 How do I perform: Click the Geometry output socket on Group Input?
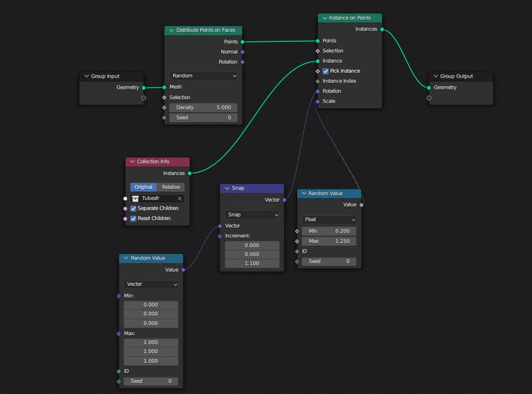click(144, 87)
